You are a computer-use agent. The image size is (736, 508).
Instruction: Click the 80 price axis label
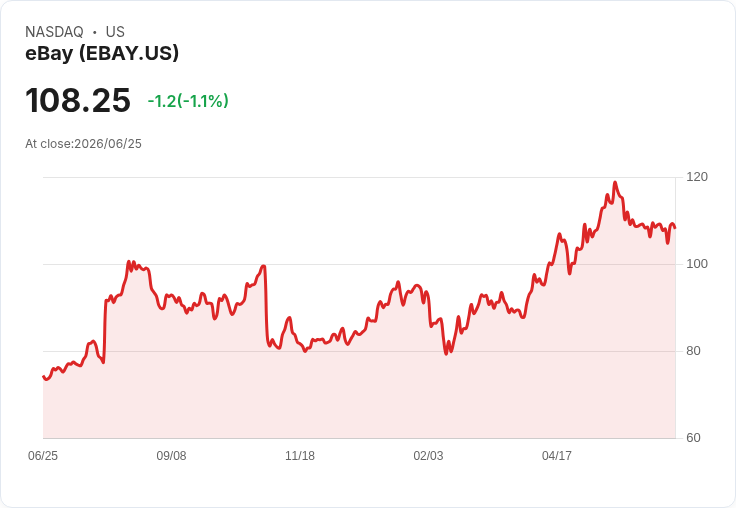[x=693, y=351]
